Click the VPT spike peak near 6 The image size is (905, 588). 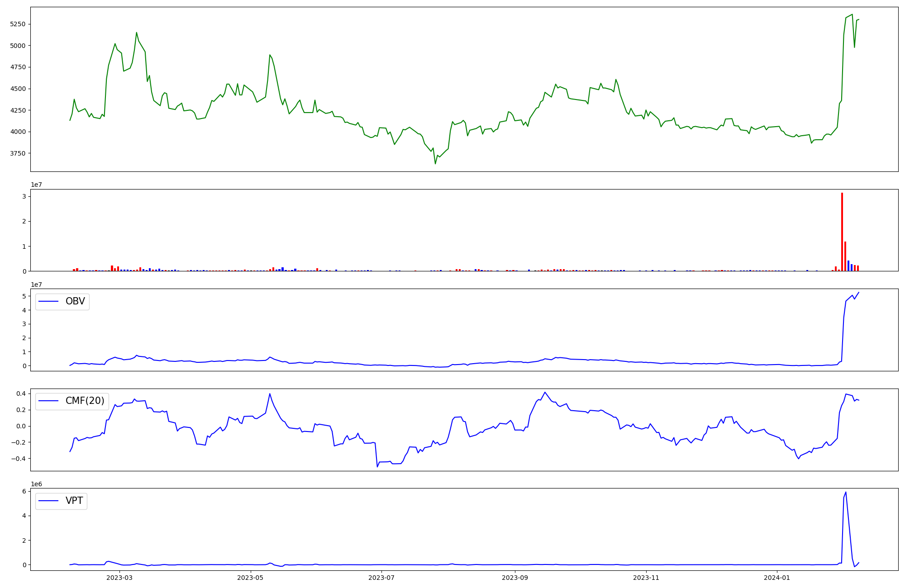pos(846,492)
